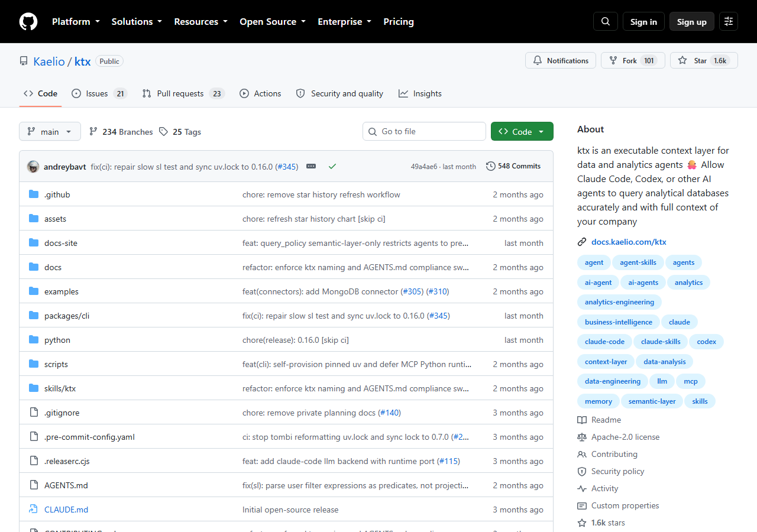757x532 pixels.
Task: Expand the Resources menu
Action: click(200, 21)
